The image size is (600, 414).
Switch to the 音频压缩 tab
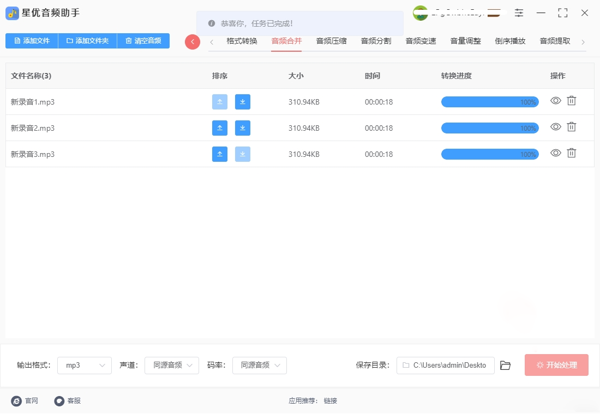pos(331,41)
